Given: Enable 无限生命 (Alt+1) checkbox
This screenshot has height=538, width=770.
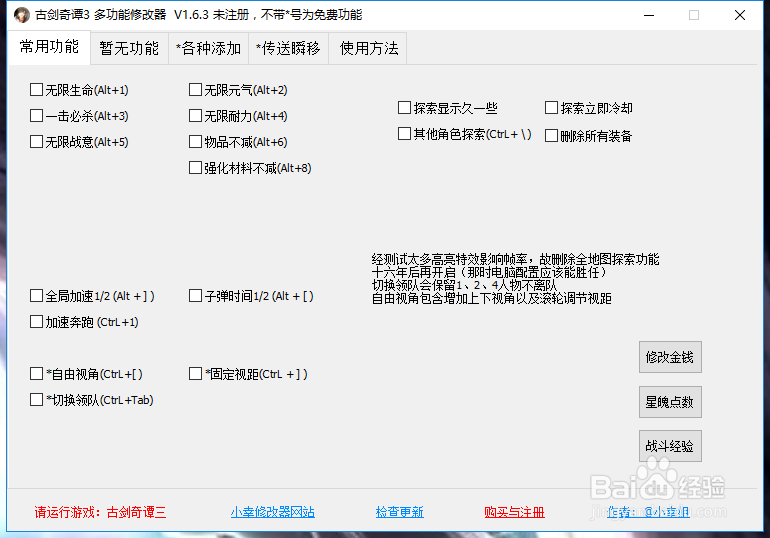Looking at the screenshot, I should (36, 90).
